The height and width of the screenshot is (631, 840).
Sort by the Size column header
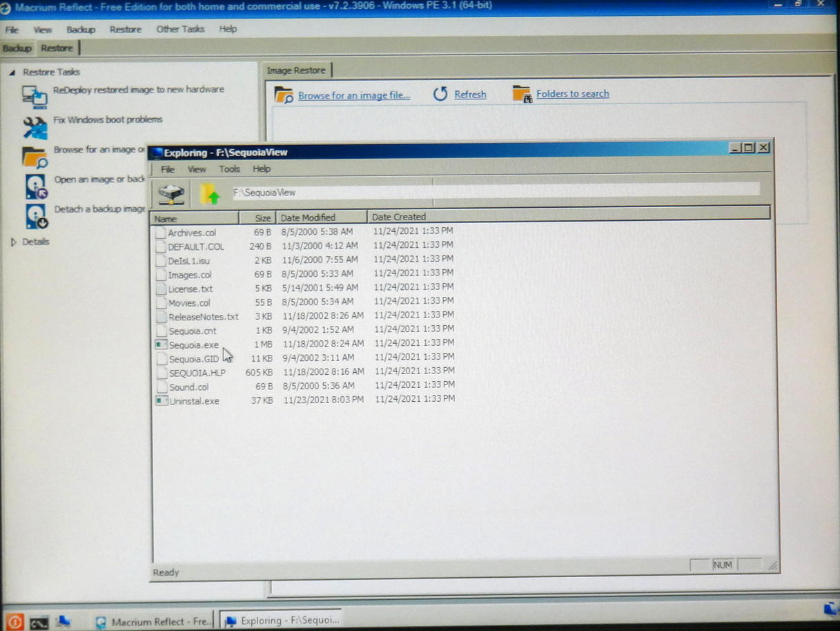click(257, 217)
